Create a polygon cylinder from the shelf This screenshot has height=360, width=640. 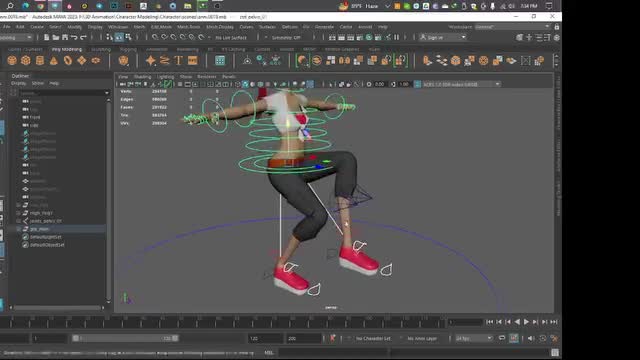[40, 61]
